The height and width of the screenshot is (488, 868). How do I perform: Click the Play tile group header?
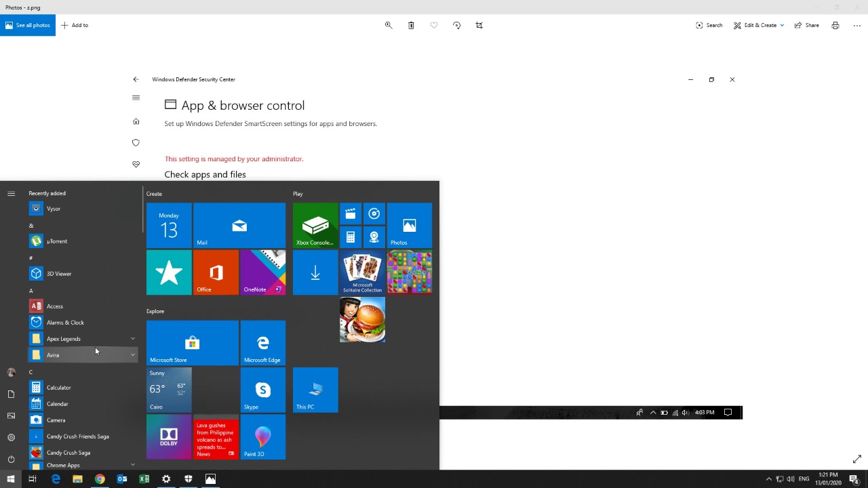[298, 194]
